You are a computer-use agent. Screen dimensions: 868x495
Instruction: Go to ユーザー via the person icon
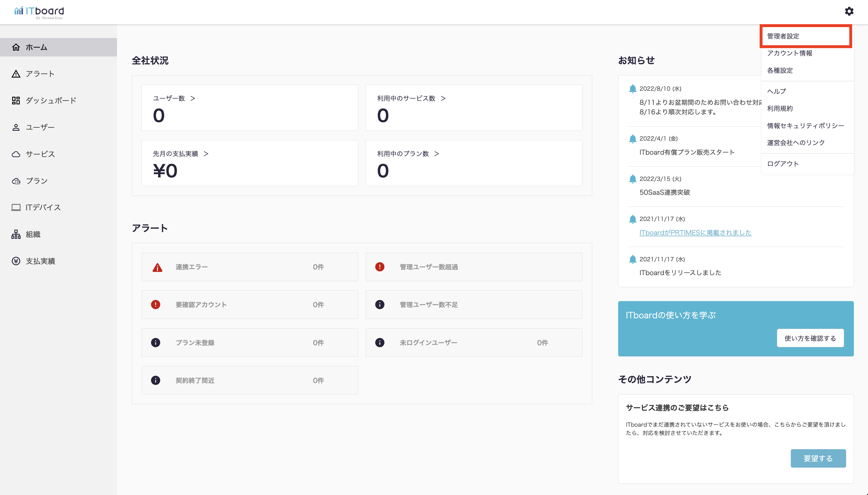[16, 127]
